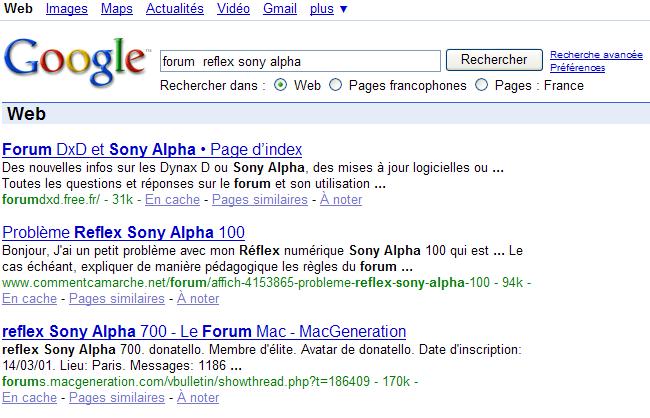Expand the plus dropdown menu
Viewport: 650px width, 418px height.
[x=329, y=9]
